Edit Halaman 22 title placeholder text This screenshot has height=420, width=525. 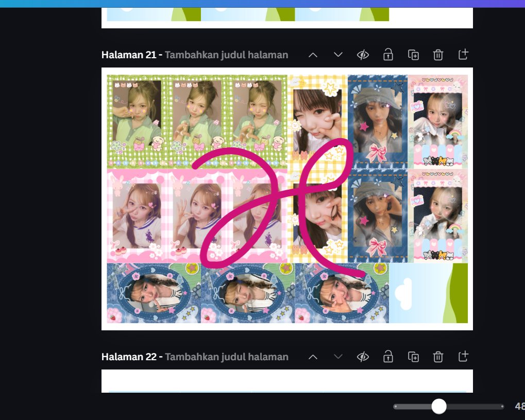pyautogui.click(x=226, y=357)
